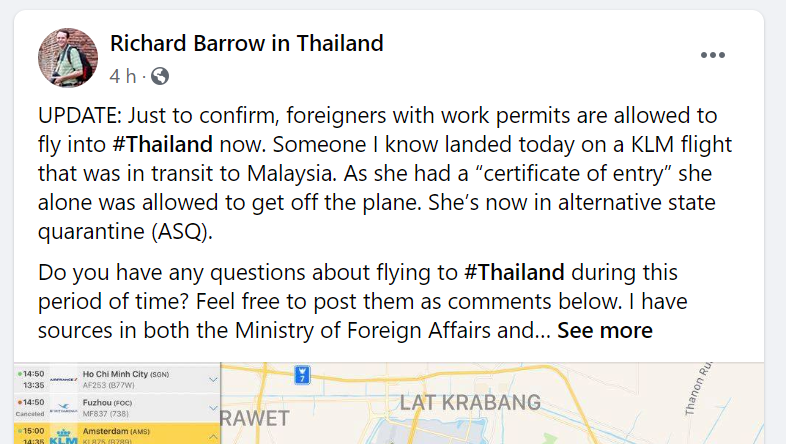The height and width of the screenshot is (444, 786).
Task: Open the second #Thailand hashtag
Action: click(x=514, y=273)
